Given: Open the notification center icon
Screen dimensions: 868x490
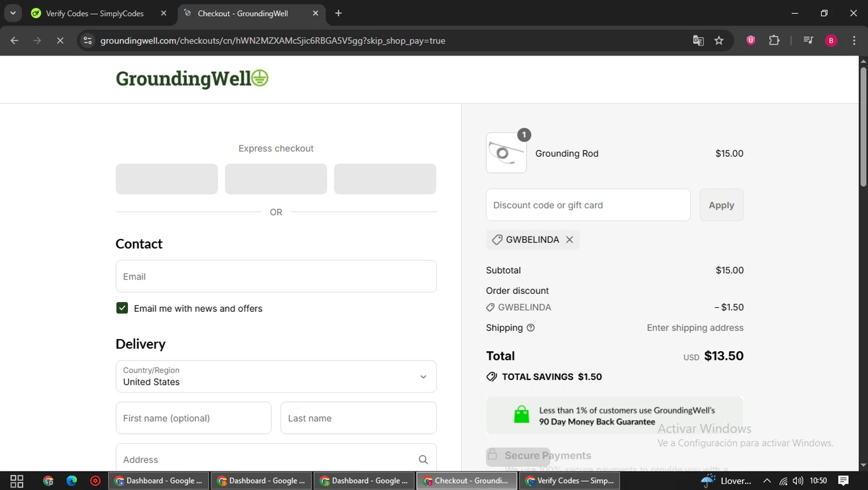Looking at the screenshot, I should coord(844,481).
